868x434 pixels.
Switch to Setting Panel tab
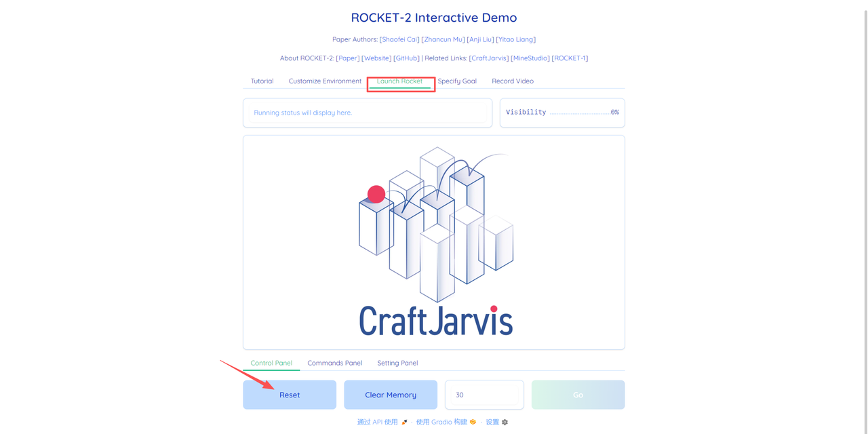[397, 363]
